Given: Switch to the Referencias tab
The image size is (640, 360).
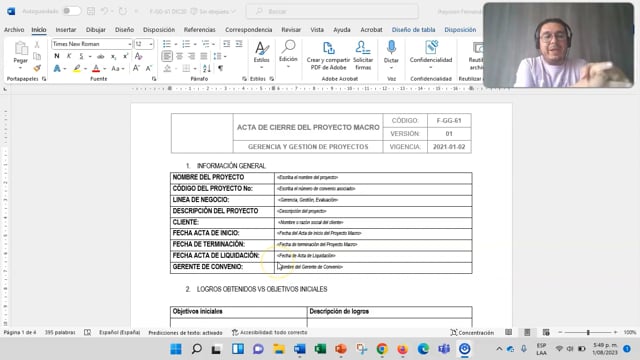Looking at the screenshot, I should coord(200,30).
